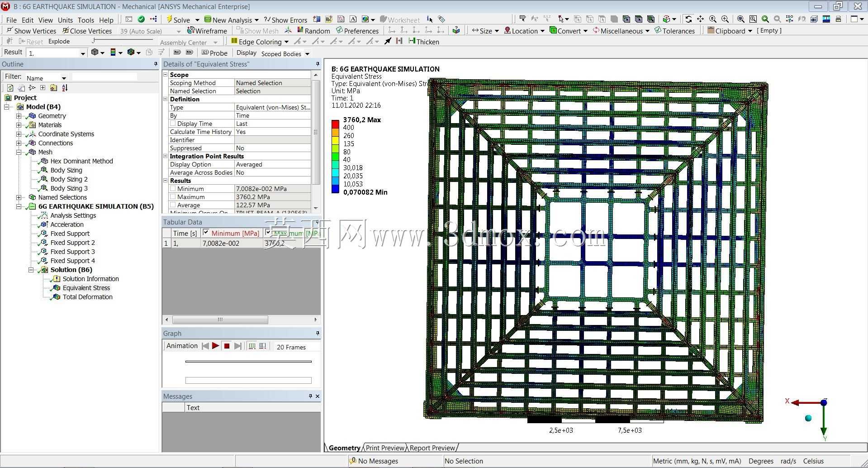
Task: Toggle the Magnifier window icon
Action: pyautogui.click(x=753, y=19)
